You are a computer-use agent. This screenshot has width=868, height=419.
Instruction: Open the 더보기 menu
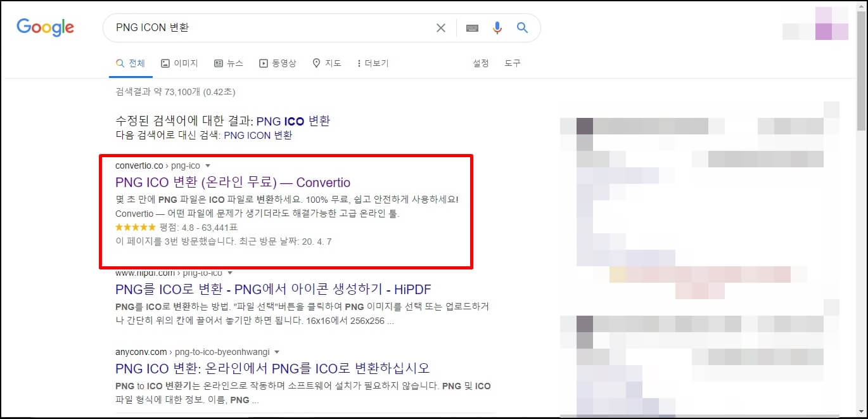[373, 63]
